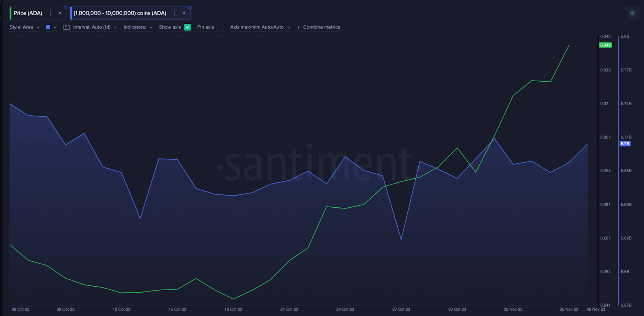Remove the 1,000,000 - 10,000,000 coins metric

click(x=184, y=13)
